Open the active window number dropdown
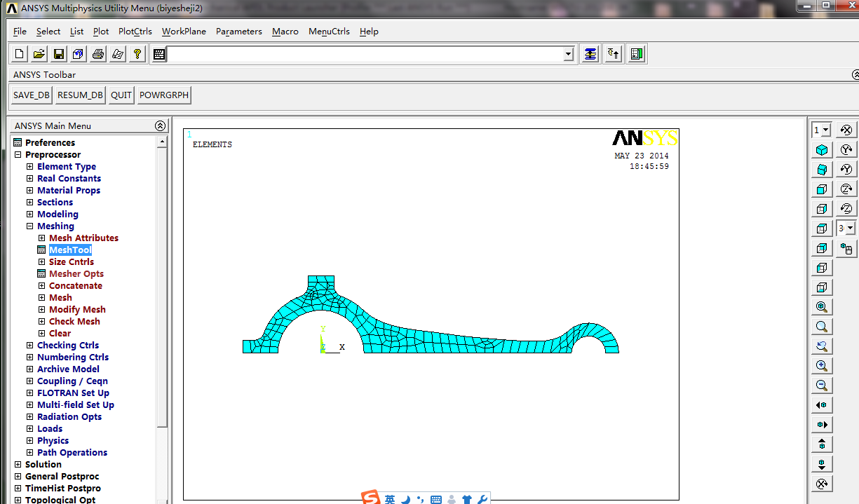Screen dimensions: 859x504 click(825, 130)
